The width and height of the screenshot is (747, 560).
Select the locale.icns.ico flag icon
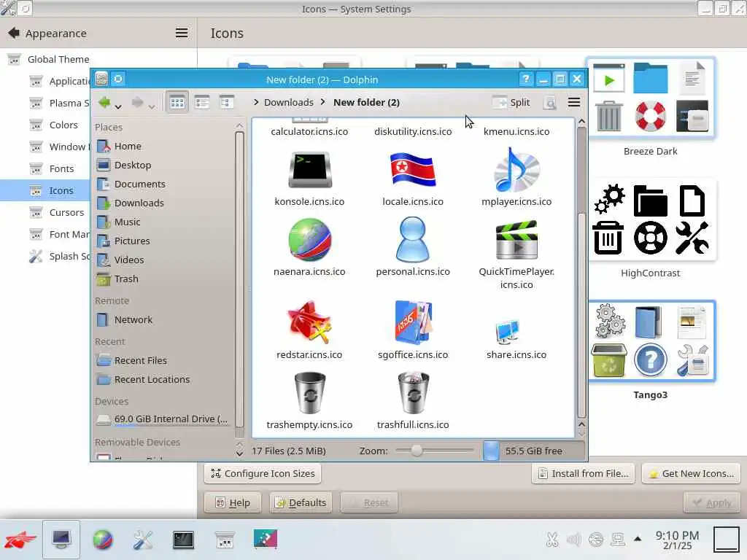pyautogui.click(x=413, y=170)
